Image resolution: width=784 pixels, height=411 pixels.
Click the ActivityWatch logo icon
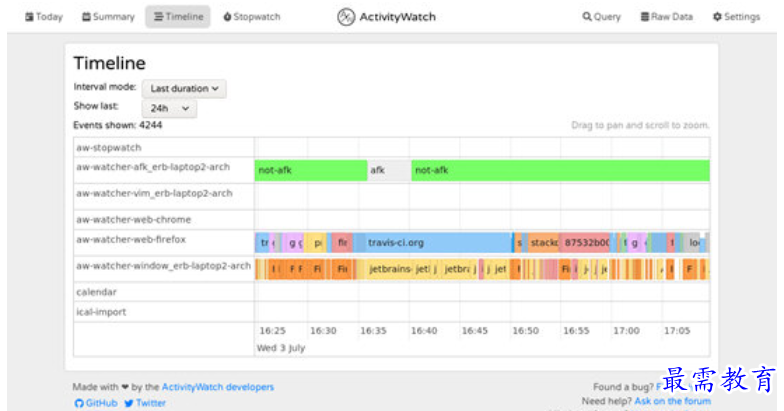coord(346,17)
